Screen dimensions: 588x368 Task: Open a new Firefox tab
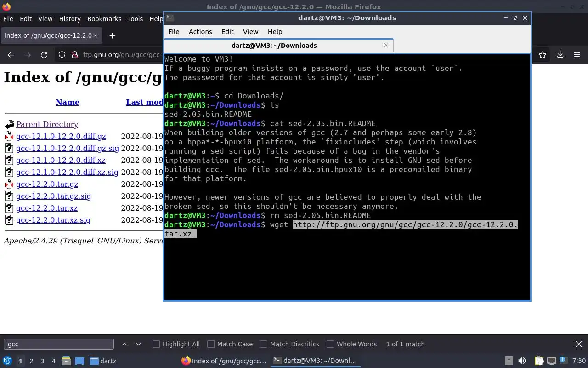tap(112, 35)
